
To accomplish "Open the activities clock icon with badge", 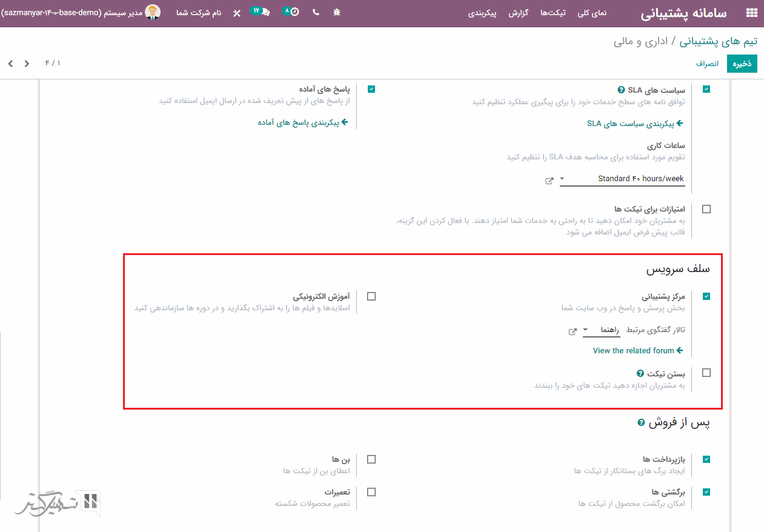I will coord(291,12).
